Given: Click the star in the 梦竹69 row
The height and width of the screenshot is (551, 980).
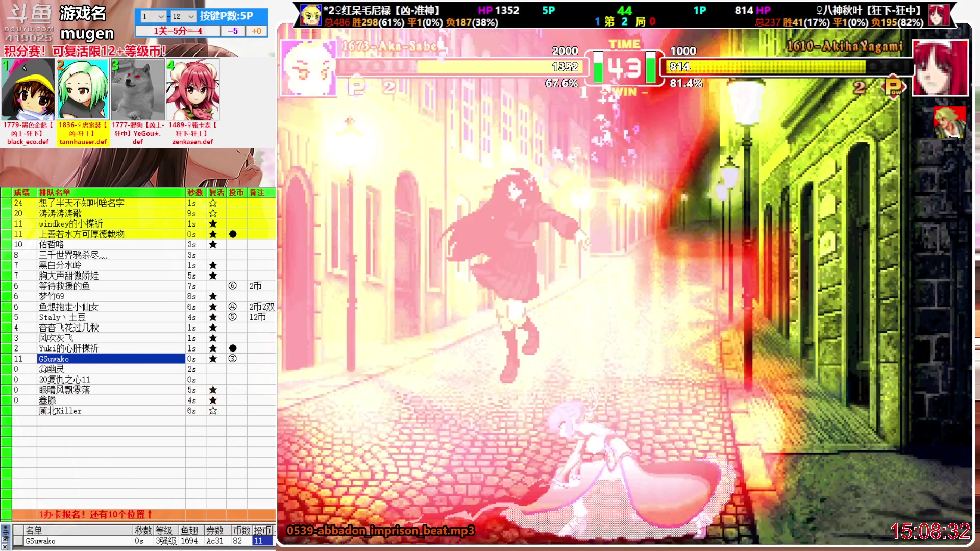Looking at the screenshot, I should 213,296.
